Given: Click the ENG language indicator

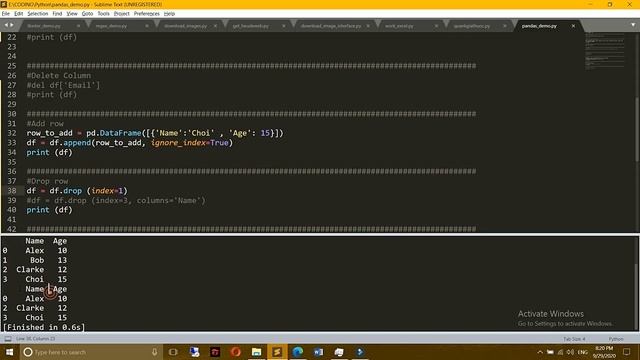Looking at the screenshot, I should click(582, 352).
